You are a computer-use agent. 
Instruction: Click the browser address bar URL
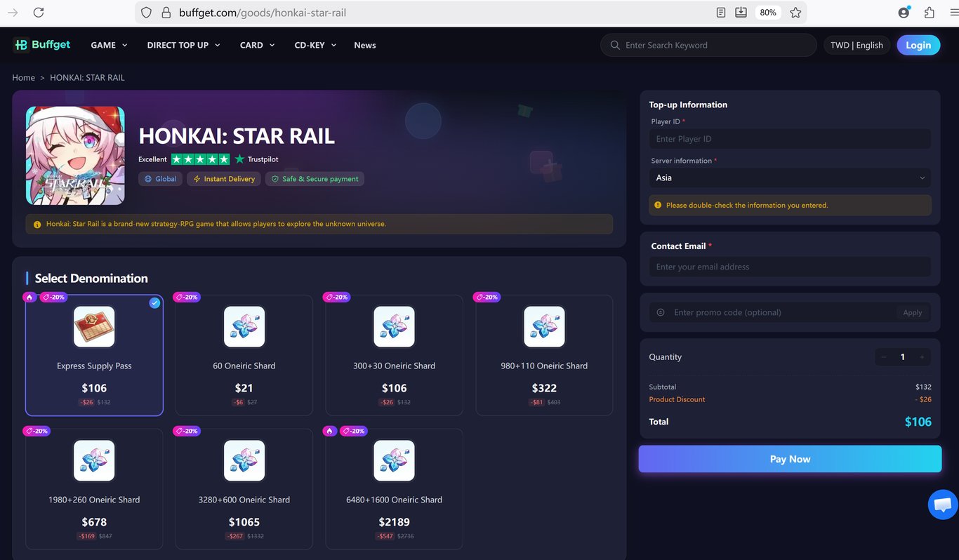click(x=263, y=13)
